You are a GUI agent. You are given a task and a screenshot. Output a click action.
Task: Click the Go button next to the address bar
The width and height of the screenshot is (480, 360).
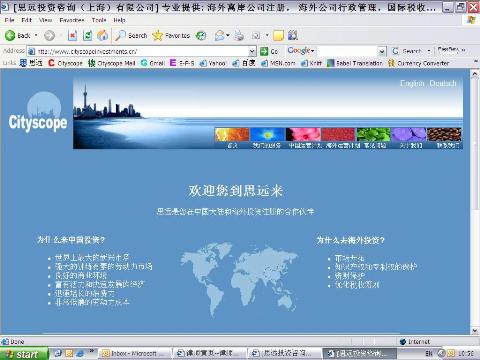click(269, 51)
